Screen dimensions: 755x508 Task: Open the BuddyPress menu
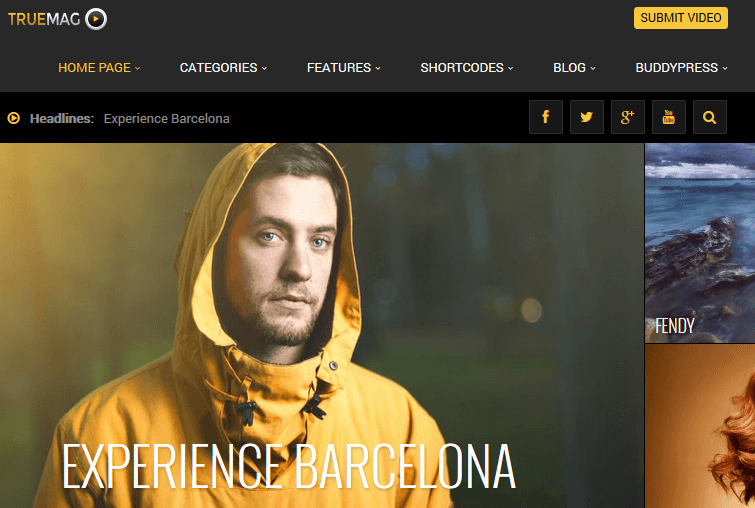(x=681, y=68)
